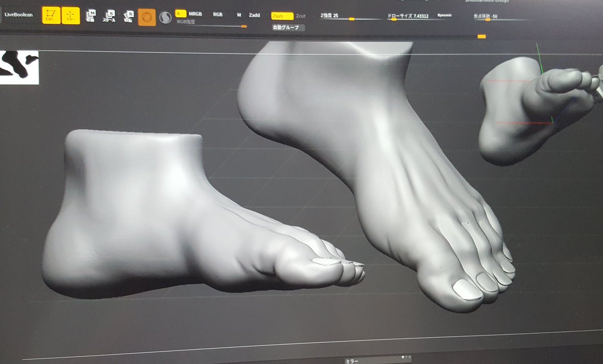Click the RGB強度 slider
Screen dimensions: 603x364
[x=211, y=24]
